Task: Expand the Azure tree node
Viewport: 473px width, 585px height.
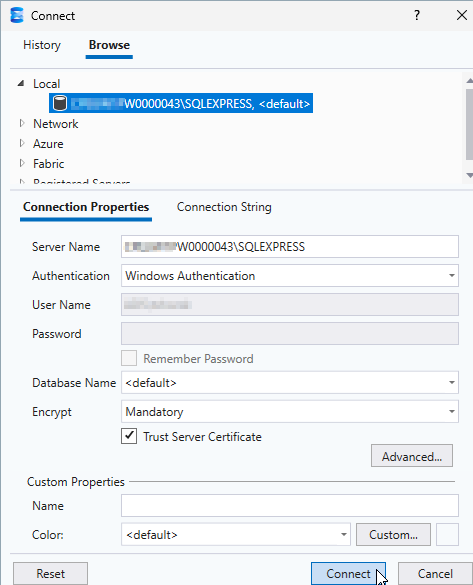Action: (x=22, y=143)
